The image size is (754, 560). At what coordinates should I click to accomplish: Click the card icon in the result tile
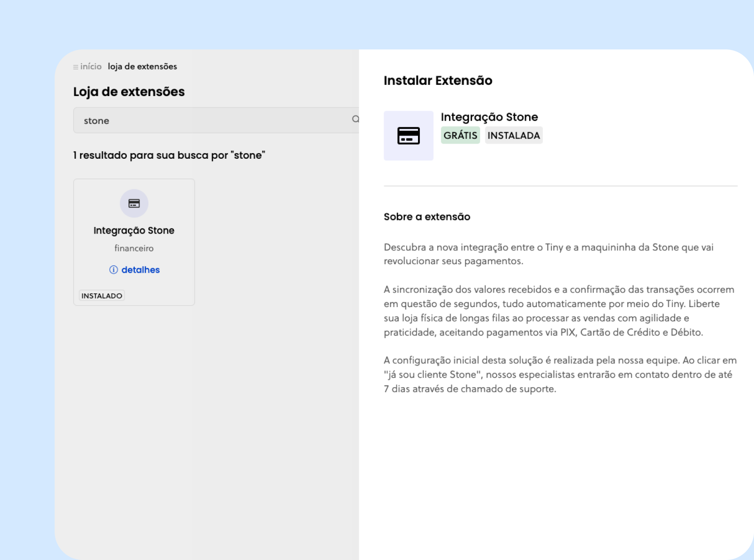(x=134, y=203)
